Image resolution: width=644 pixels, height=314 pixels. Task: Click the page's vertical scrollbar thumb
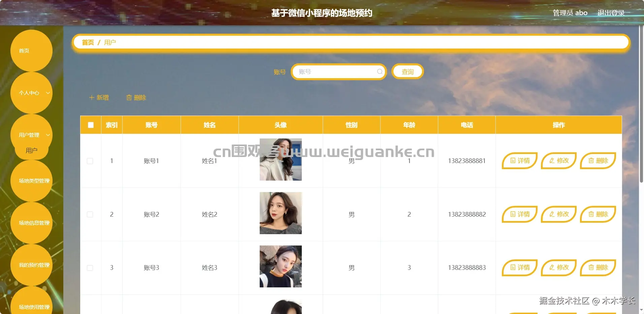641,104
